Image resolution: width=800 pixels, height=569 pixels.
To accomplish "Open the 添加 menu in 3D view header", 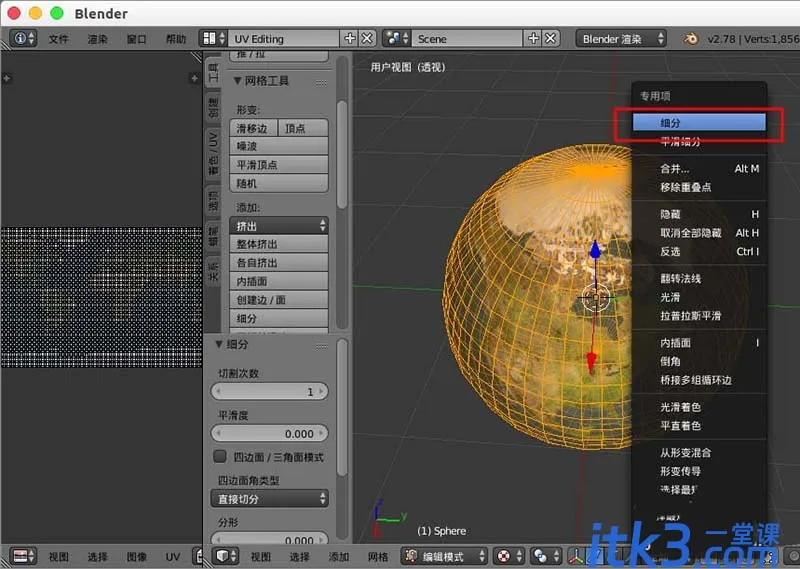I will click(339, 556).
